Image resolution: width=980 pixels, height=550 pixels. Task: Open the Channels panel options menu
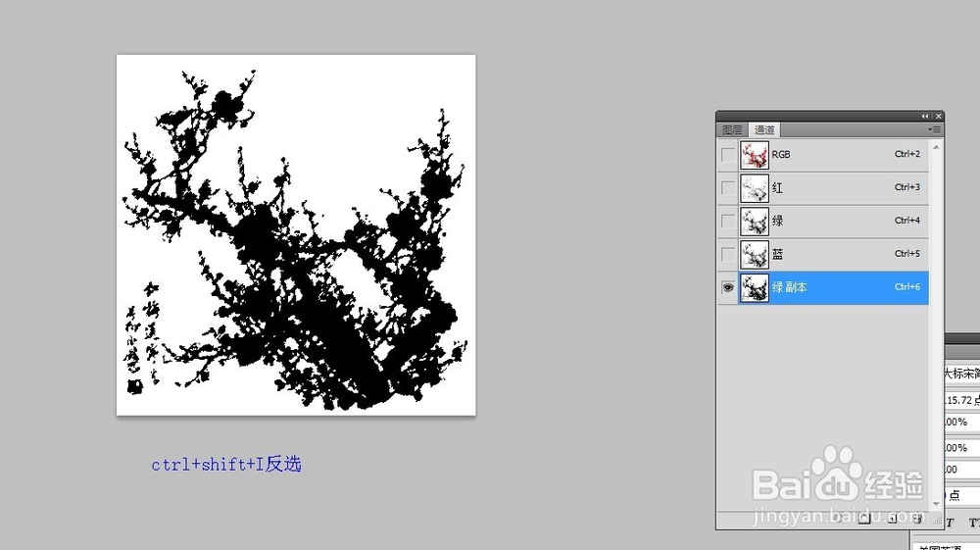(x=934, y=129)
